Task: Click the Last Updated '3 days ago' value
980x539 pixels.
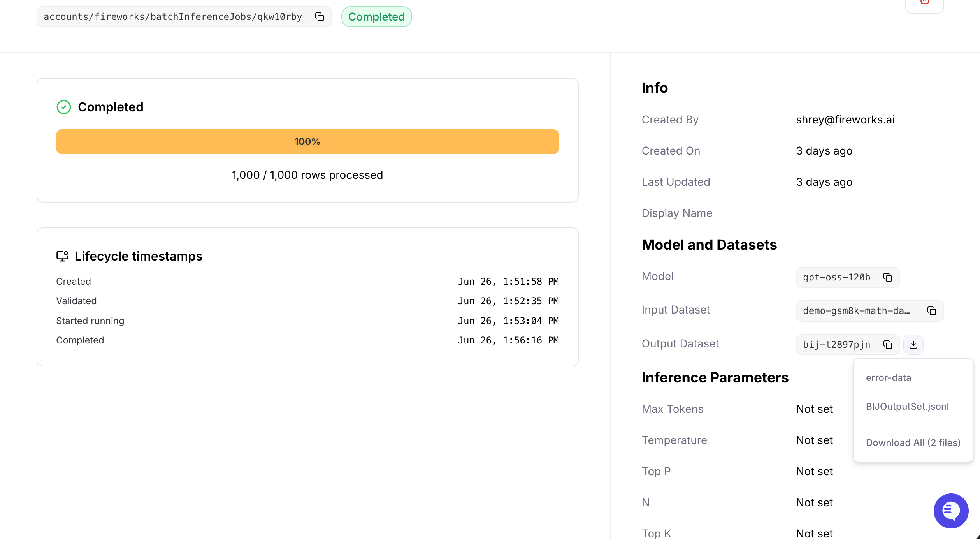Action: pos(824,182)
